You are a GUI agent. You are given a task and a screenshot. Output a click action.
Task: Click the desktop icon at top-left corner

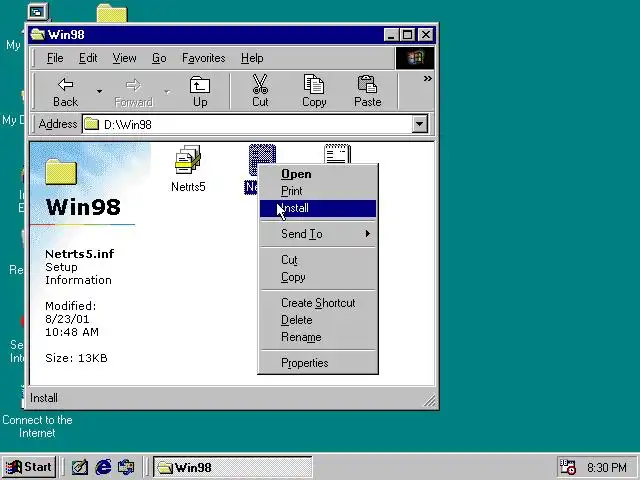(x=38, y=11)
